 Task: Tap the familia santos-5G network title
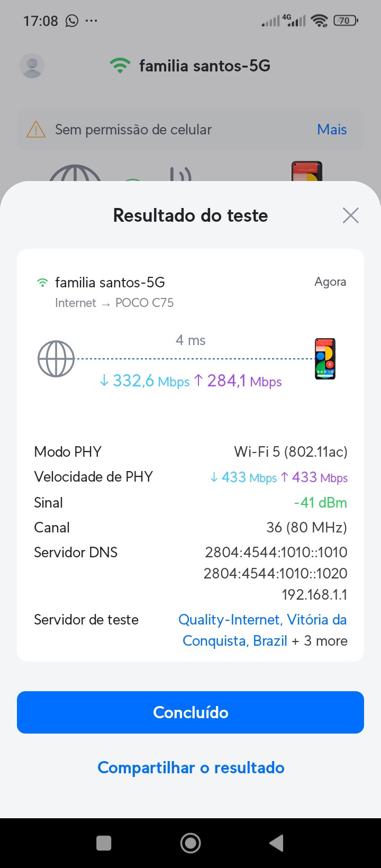point(205,66)
